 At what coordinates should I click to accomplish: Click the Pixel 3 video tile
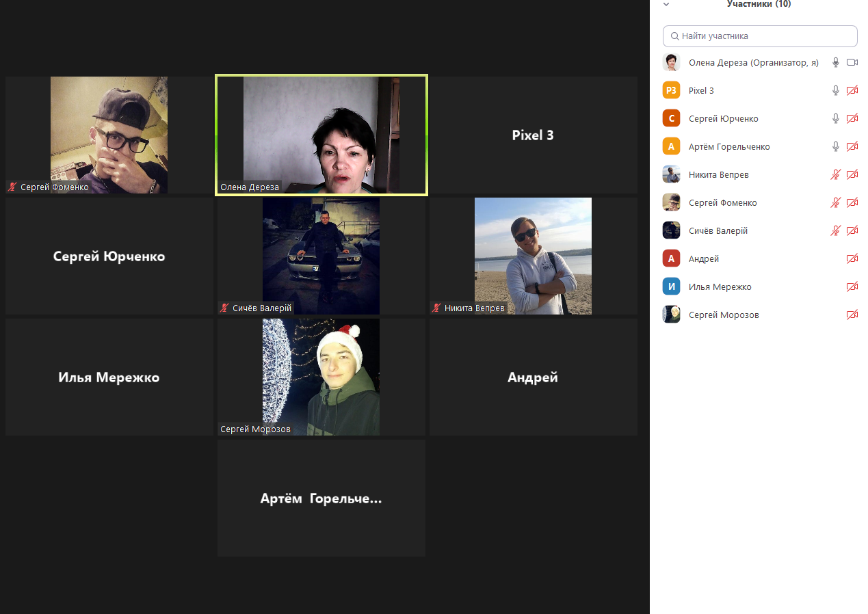coord(534,135)
